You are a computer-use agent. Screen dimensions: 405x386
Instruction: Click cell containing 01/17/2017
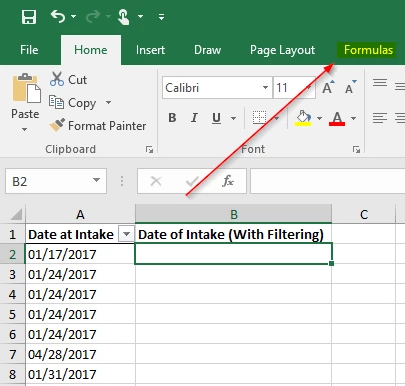(x=80, y=254)
